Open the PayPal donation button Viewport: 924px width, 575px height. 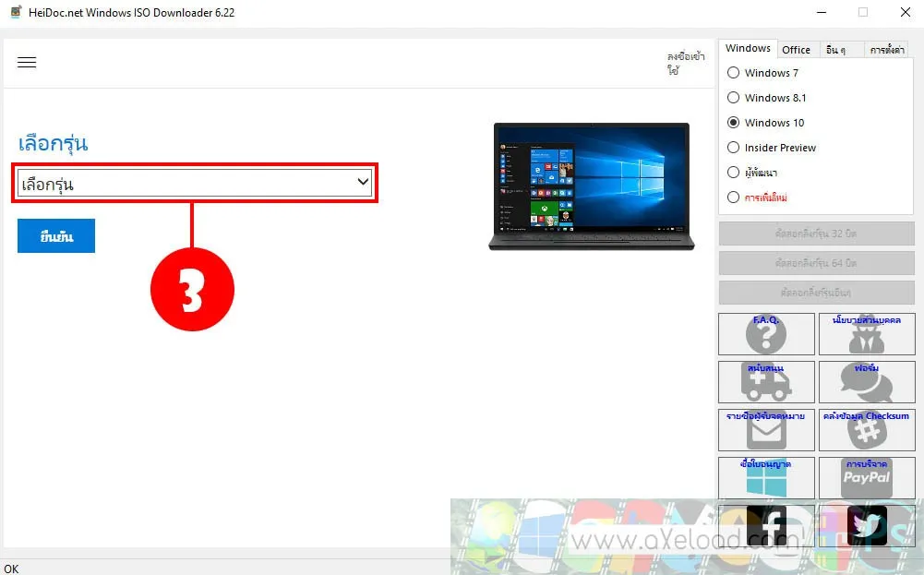click(866, 478)
